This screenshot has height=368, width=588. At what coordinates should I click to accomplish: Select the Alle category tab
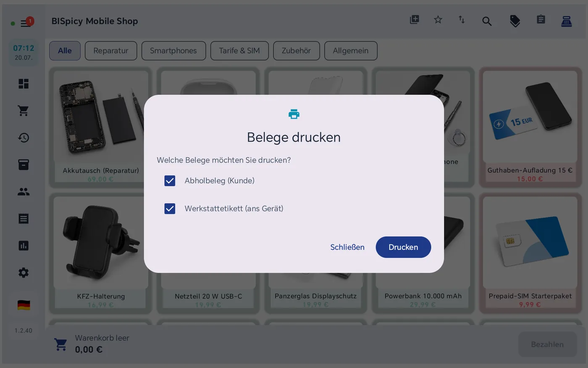click(x=65, y=50)
